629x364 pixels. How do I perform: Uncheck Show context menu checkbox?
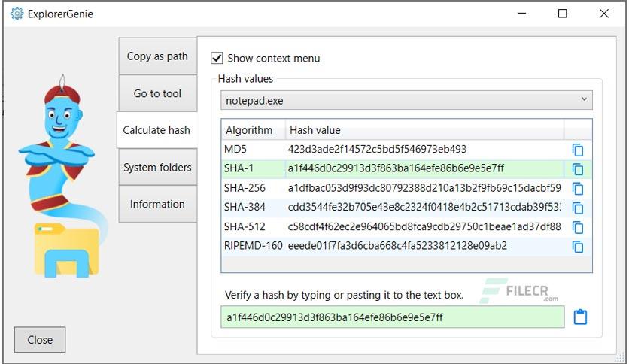[217, 58]
